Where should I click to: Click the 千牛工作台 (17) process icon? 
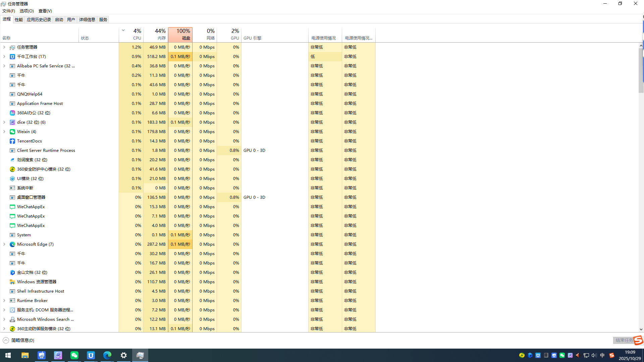point(12,57)
